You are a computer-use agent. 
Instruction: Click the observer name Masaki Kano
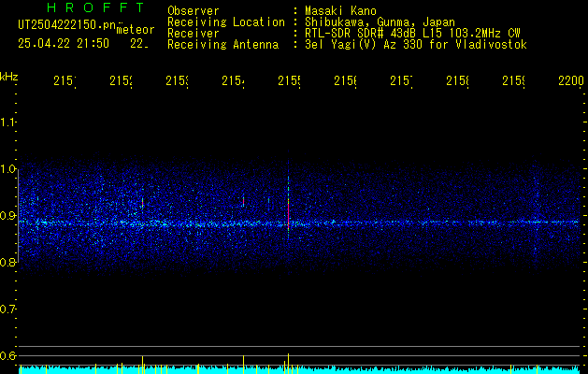coord(340,10)
